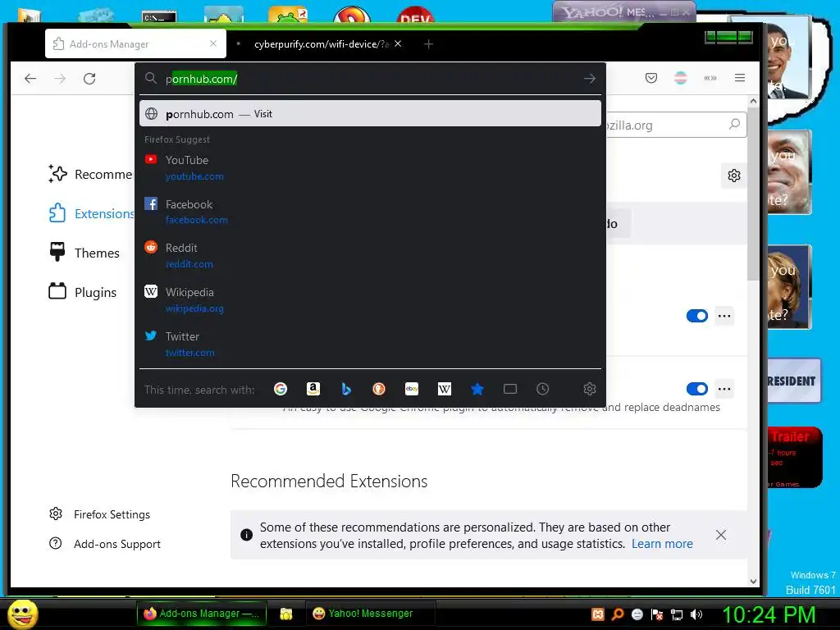Open a new tab with plus button
Viewport: 840px width, 630px height.
click(x=428, y=44)
